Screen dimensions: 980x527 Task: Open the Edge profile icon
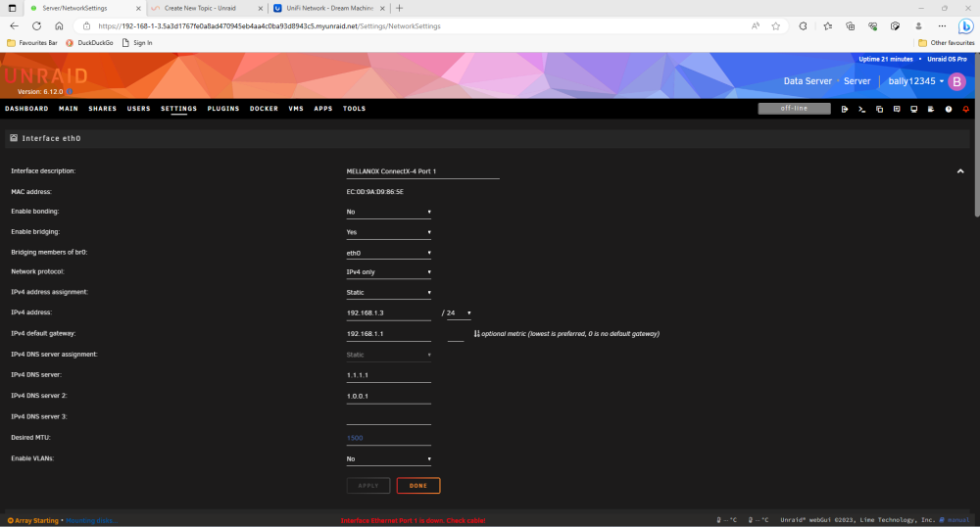point(918,25)
